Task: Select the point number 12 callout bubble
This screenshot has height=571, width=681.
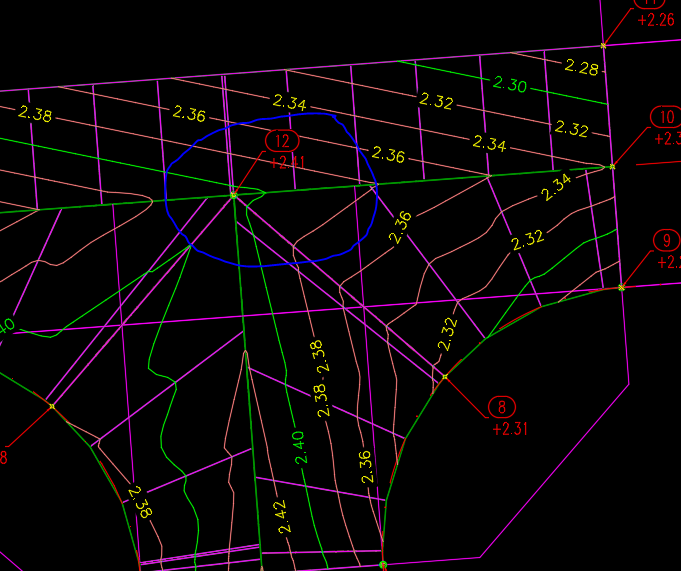Action: [x=282, y=141]
